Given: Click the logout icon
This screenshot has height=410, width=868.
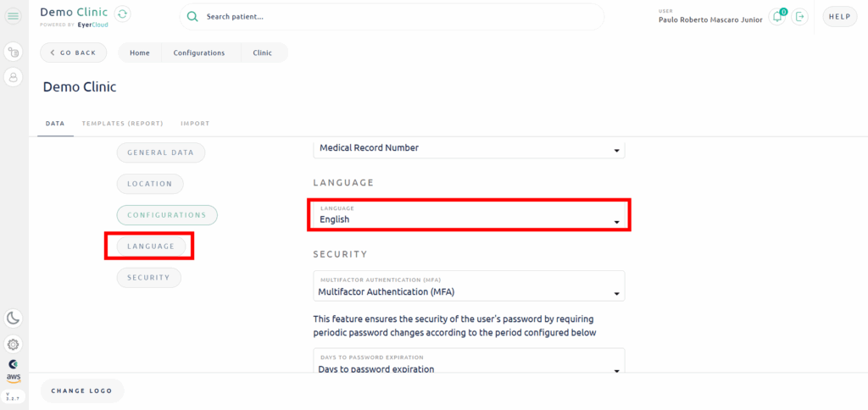Looking at the screenshot, I should (799, 17).
